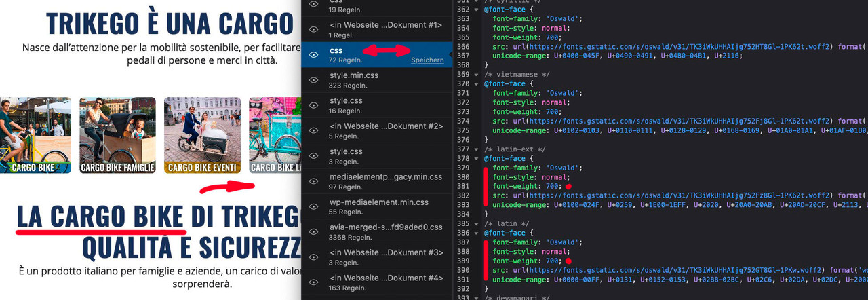Toggle visibility of the selected 'css' 72 Regeln stylesheet
868x300 pixels.
313,55
